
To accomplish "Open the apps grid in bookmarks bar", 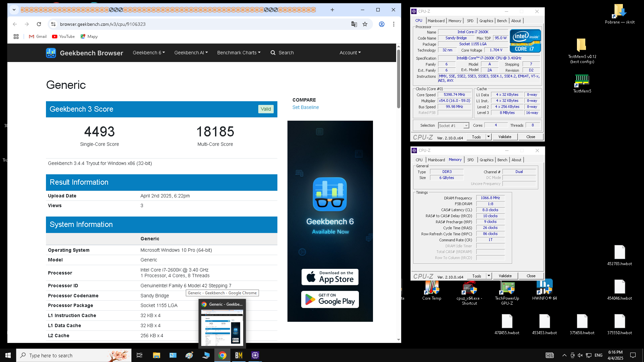I will (x=16, y=37).
